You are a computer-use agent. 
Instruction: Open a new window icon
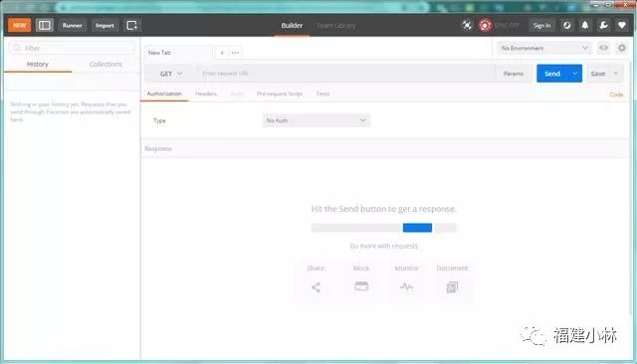(x=132, y=25)
